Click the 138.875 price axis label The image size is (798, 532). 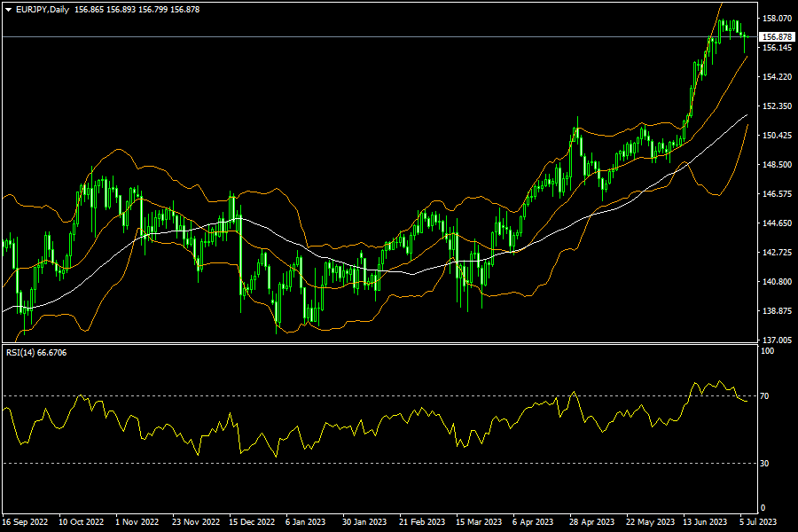pos(777,311)
